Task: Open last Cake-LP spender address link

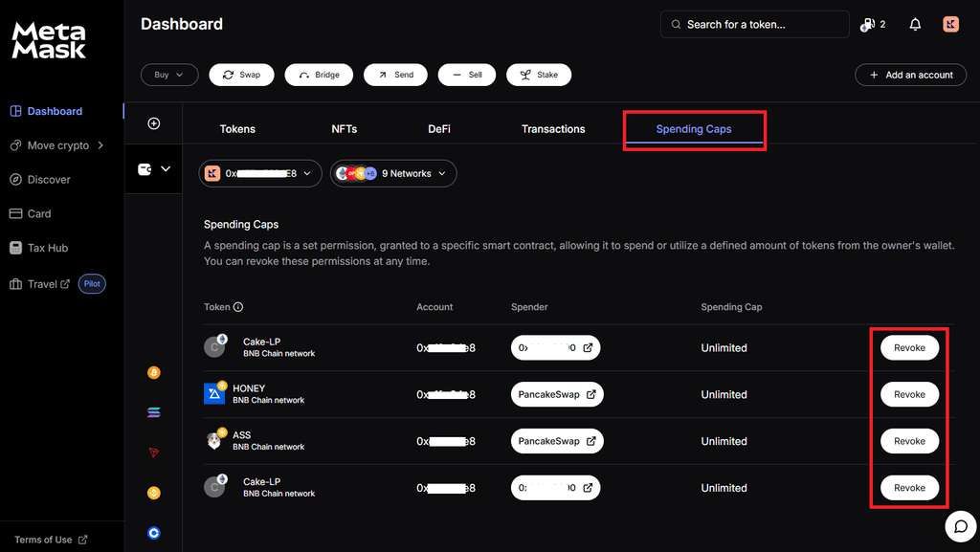Action: point(556,488)
